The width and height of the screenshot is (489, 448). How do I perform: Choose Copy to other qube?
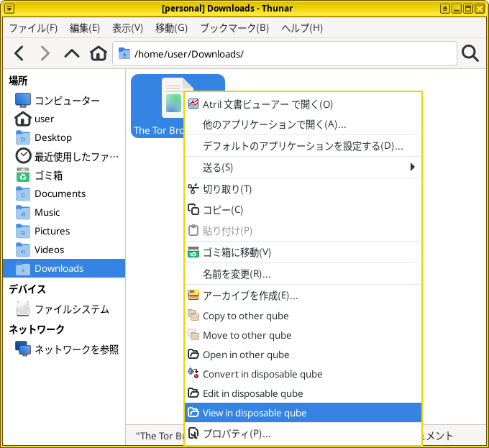coord(303,316)
